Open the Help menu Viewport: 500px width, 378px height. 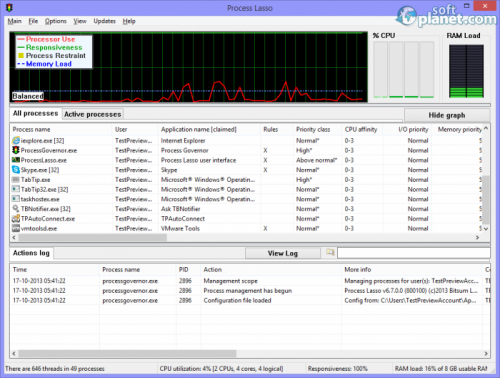[129, 21]
